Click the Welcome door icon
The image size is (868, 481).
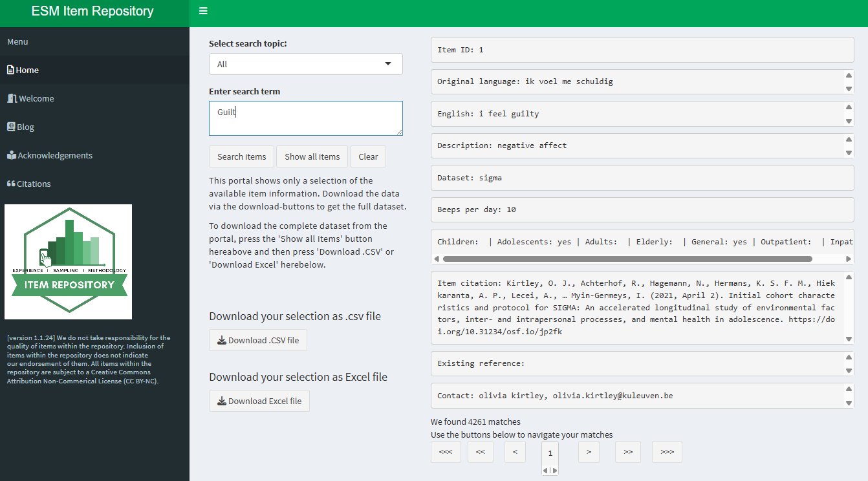12,98
